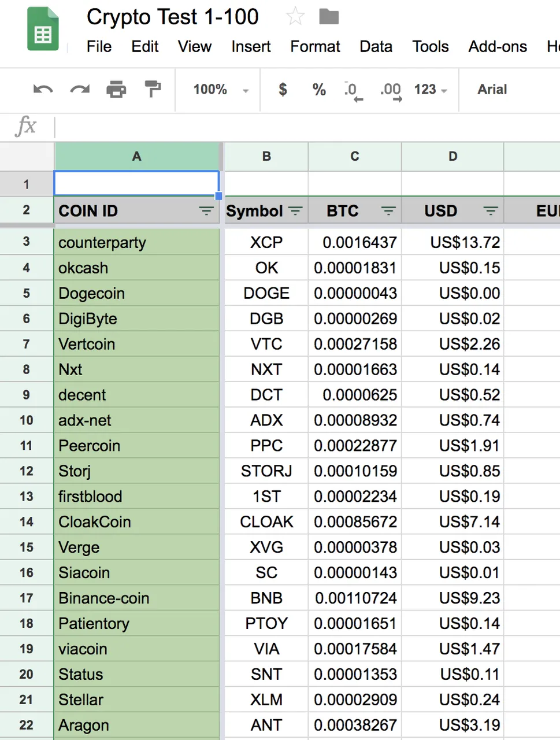This screenshot has width=560, height=740.
Task: Open the Format menu
Action: [315, 46]
